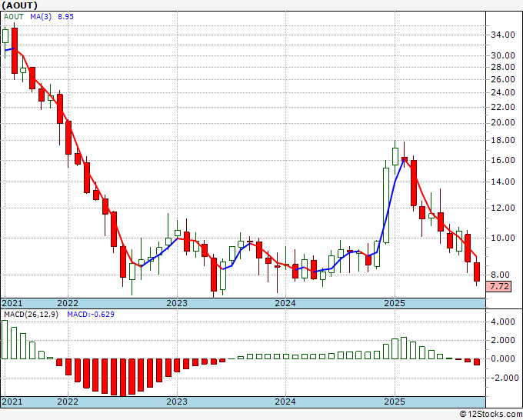The width and height of the screenshot is (523, 420).
Task: Click the MACD(26,12,9) indicator label
Action: [31, 315]
